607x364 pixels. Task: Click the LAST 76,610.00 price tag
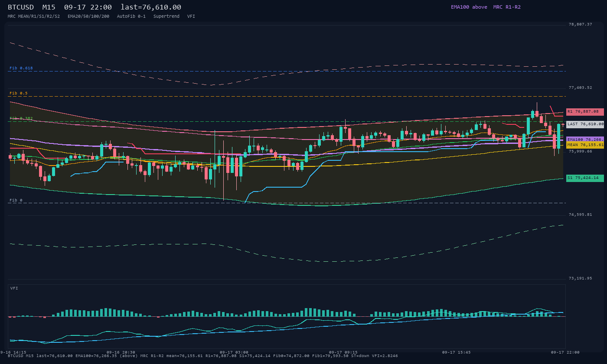pos(585,124)
